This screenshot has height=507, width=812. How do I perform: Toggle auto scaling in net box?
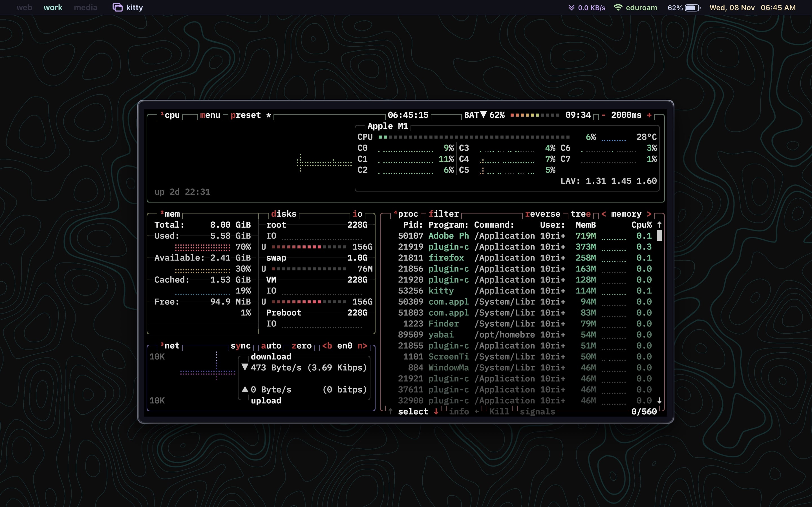pyautogui.click(x=271, y=346)
